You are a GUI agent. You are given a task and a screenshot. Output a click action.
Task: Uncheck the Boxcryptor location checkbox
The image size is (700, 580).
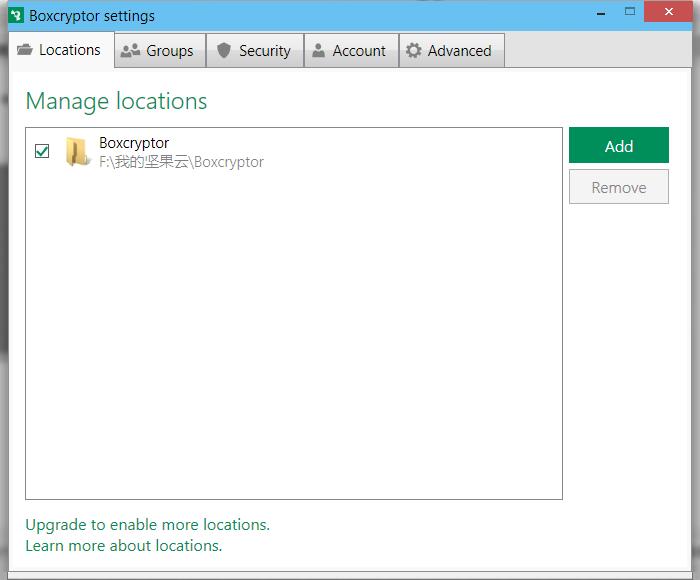[x=42, y=151]
